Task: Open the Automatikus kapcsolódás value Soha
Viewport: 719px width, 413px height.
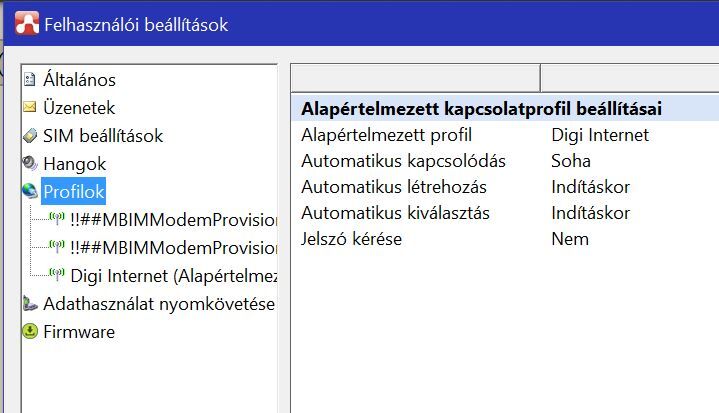Action: pos(571,161)
